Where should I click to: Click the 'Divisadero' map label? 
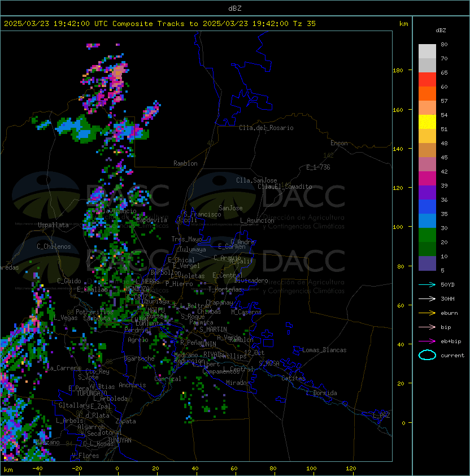(x=251, y=280)
